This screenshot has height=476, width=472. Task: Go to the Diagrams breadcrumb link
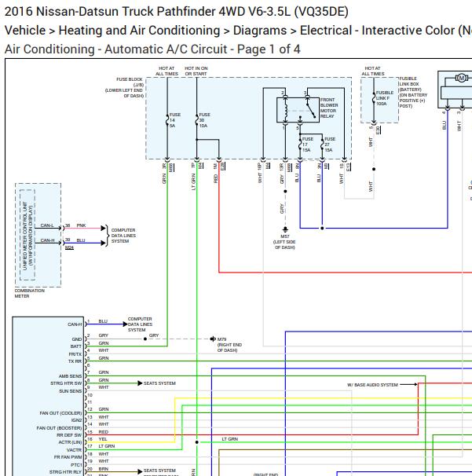click(260, 31)
